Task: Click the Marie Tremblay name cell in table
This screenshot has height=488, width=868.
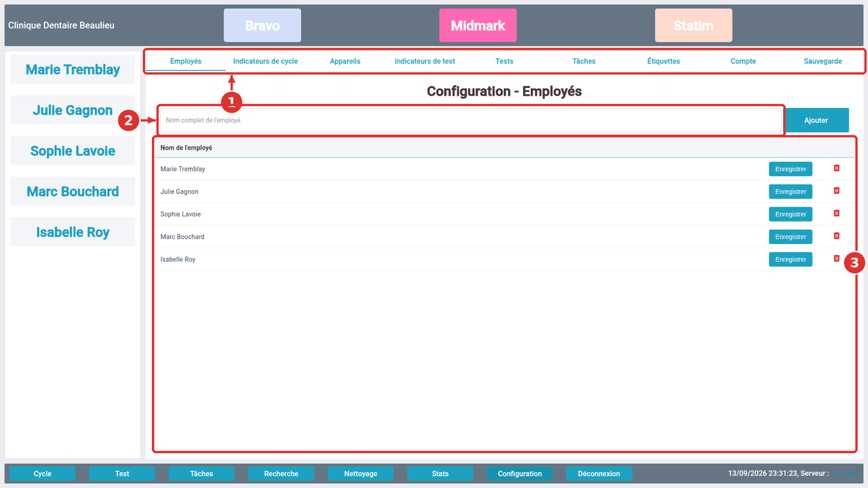Action: pyautogui.click(x=183, y=169)
